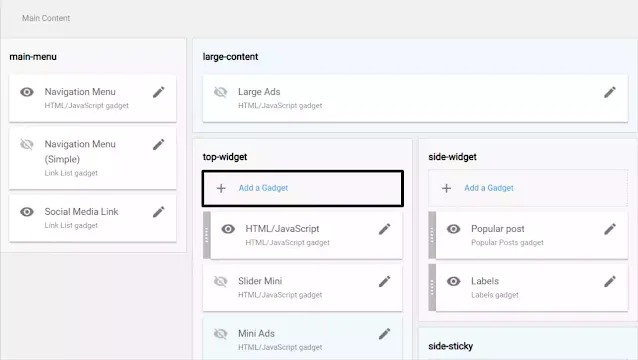Grab the drag handle of Popular post gadget
The image size is (638, 360).
click(432, 235)
